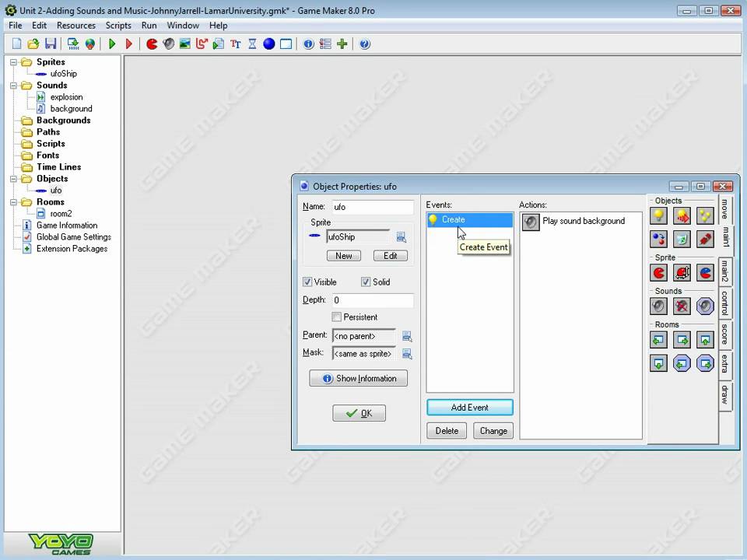Click the New game file toolbar icon
Viewport: 747px width, 560px height.
16,44
